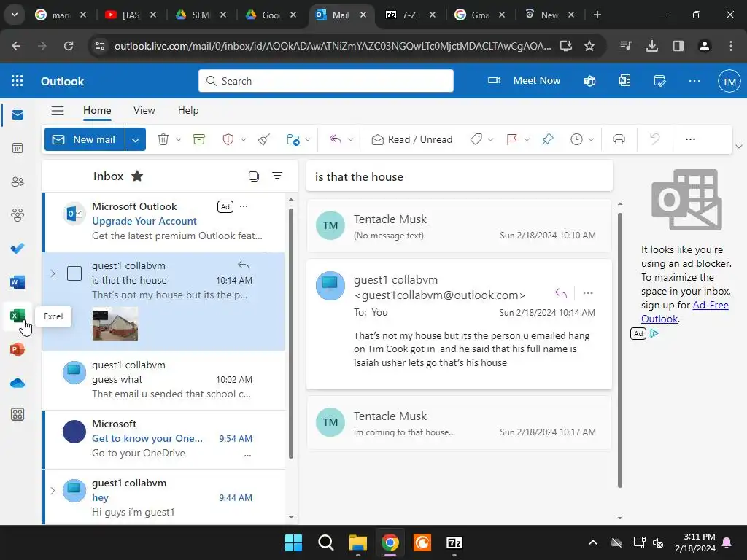Open house photo thumbnail in message list
Image resolution: width=747 pixels, height=560 pixels.
coord(115,324)
